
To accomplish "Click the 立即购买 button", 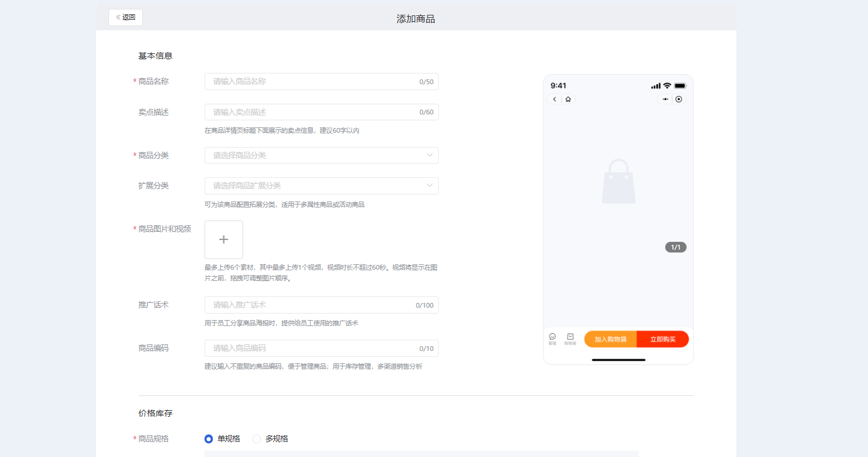I will click(x=663, y=339).
